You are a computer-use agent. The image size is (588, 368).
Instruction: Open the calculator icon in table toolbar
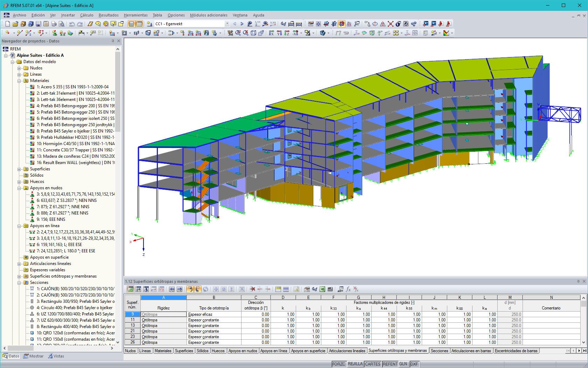click(329, 289)
